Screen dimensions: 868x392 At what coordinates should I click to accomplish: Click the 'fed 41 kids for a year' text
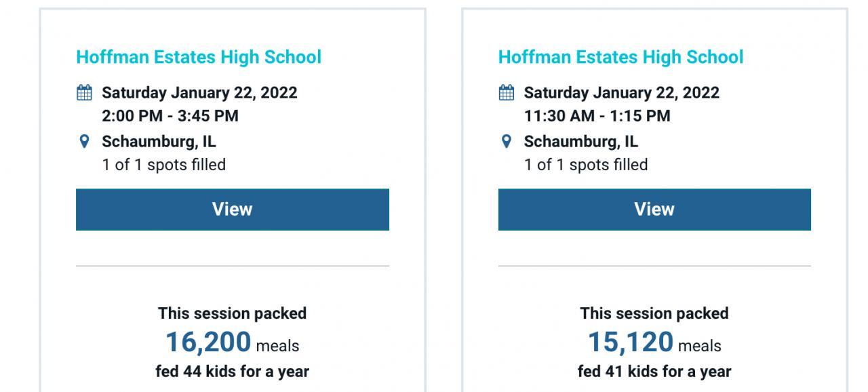654,372
